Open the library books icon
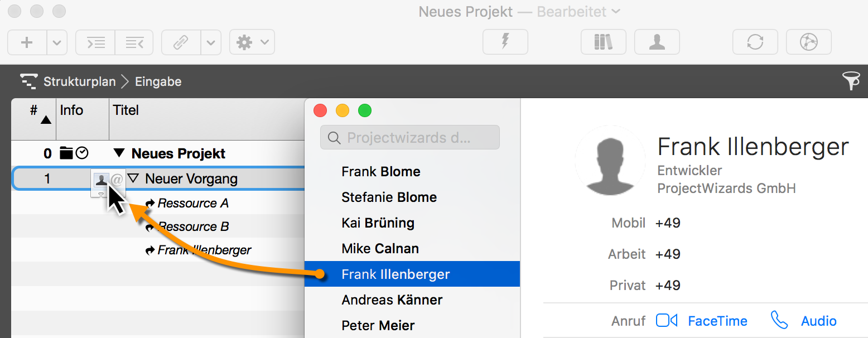Viewport: 868px width, 338px height. click(604, 42)
